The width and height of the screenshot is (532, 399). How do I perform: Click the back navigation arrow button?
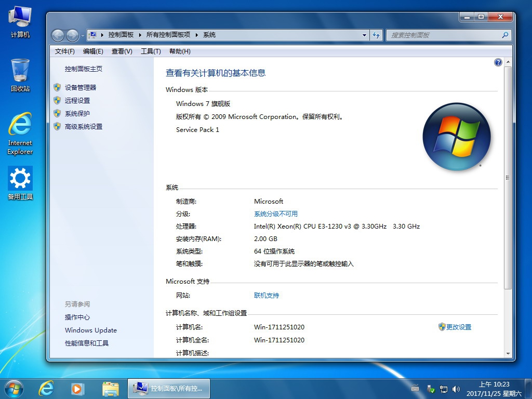tap(58, 35)
